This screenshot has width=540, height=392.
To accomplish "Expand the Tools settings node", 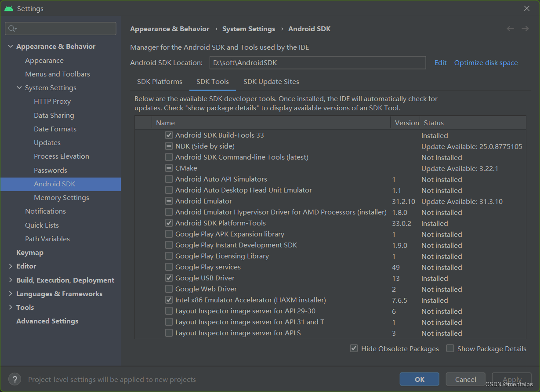I will point(11,307).
